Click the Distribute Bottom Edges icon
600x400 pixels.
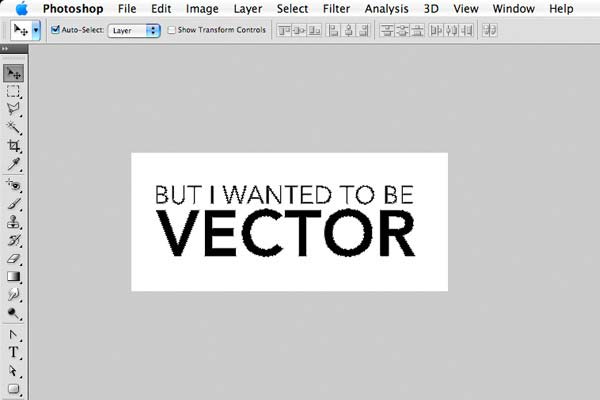(417, 30)
